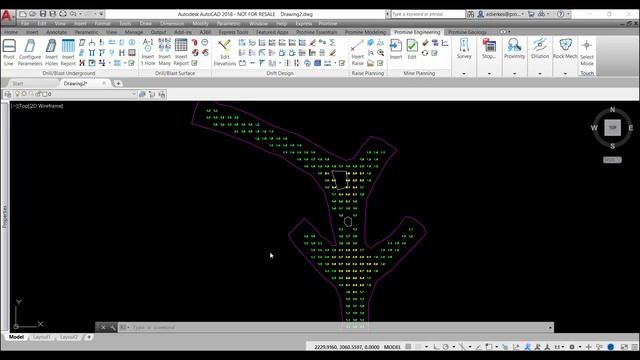Screen dimensions: 640x360
Task: Open the AutoCAD application menu logo
Action: coord(7,16)
